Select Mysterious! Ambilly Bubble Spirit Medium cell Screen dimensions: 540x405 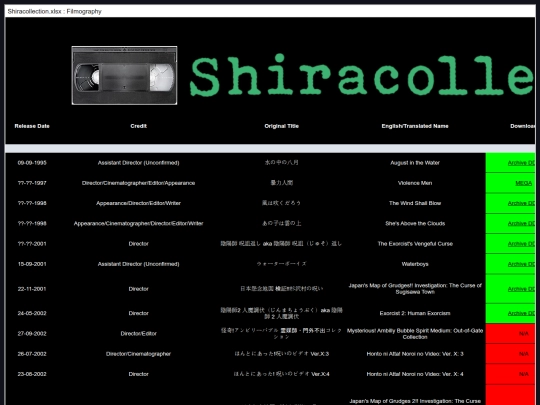click(x=415, y=334)
